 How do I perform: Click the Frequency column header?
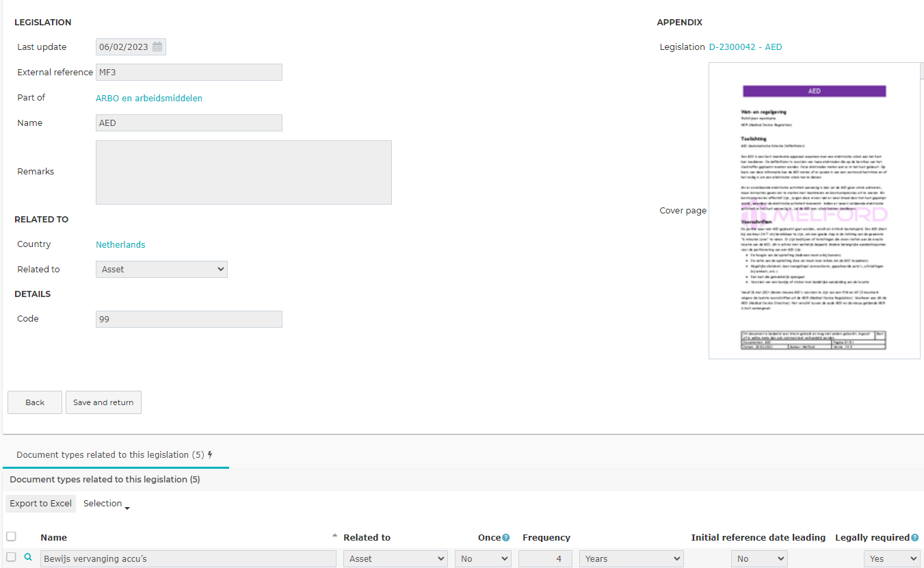coord(546,538)
